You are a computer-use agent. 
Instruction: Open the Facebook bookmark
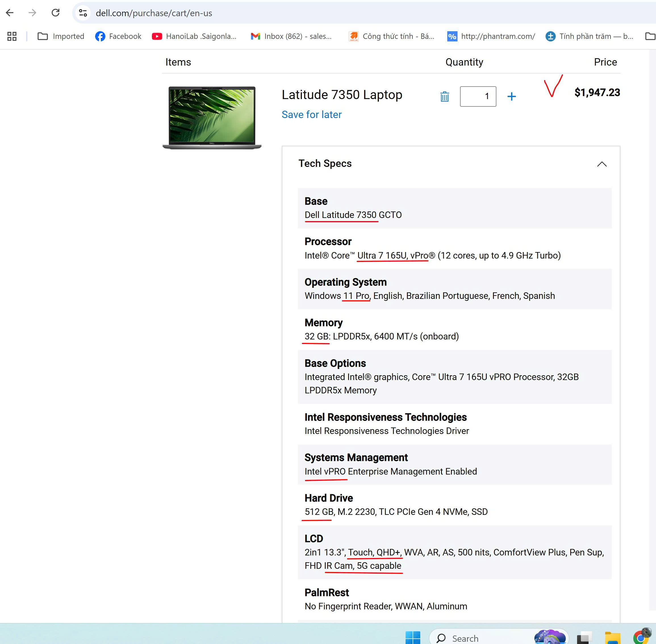click(x=118, y=36)
